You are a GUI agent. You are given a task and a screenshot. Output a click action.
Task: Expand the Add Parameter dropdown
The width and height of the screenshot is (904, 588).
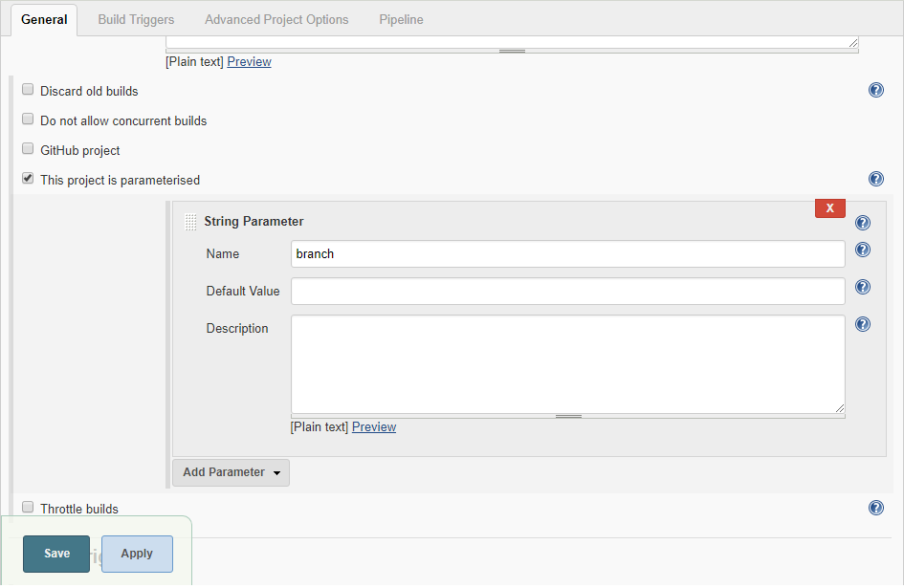[x=231, y=472]
